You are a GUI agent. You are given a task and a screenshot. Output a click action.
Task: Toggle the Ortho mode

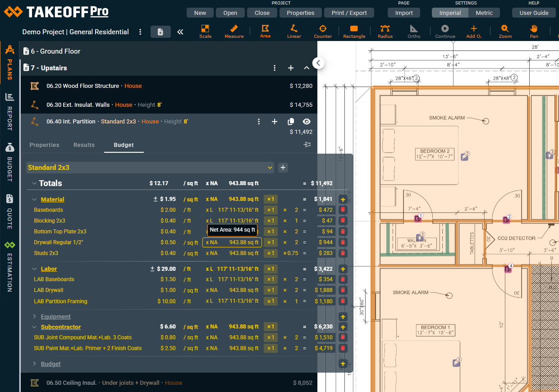[414, 31]
